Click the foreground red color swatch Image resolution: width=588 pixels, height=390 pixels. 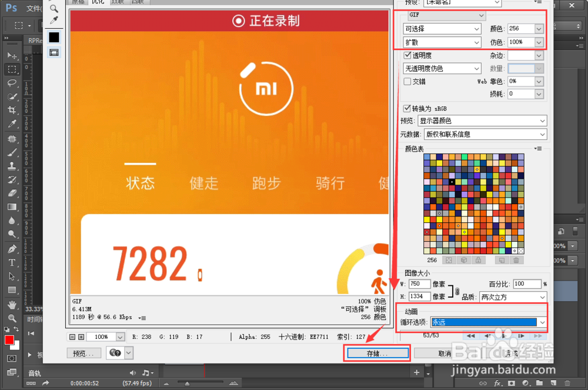pyautogui.click(x=9, y=340)
